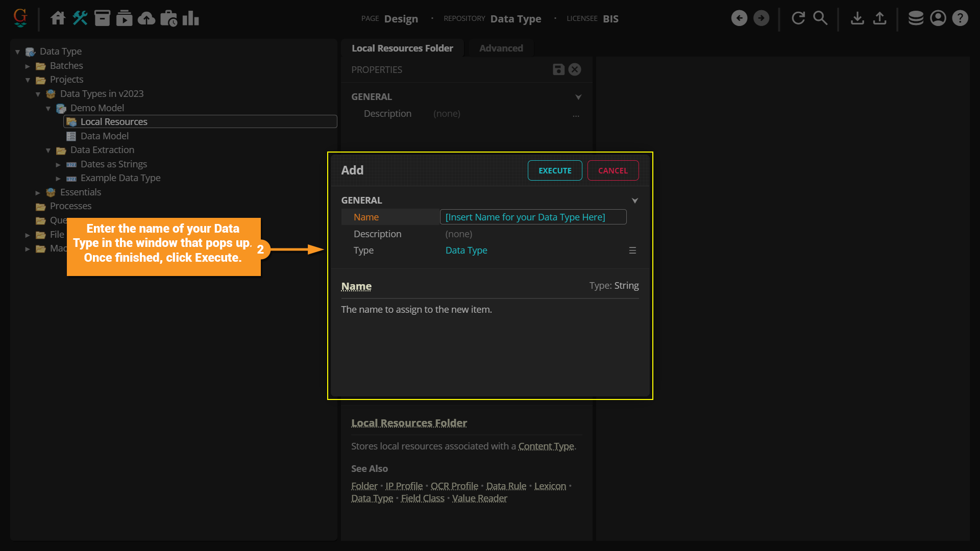Click the save icon in Properties
Image resolution: width=980 pixels, height=551 pixels.
pyautogui.click(x=558, y=69)
